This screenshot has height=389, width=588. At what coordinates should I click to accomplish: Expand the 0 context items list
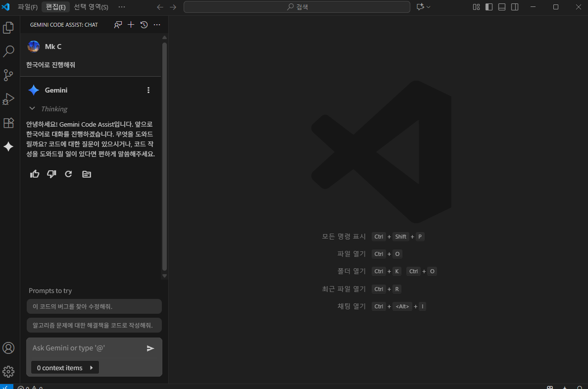coord(65,368)
